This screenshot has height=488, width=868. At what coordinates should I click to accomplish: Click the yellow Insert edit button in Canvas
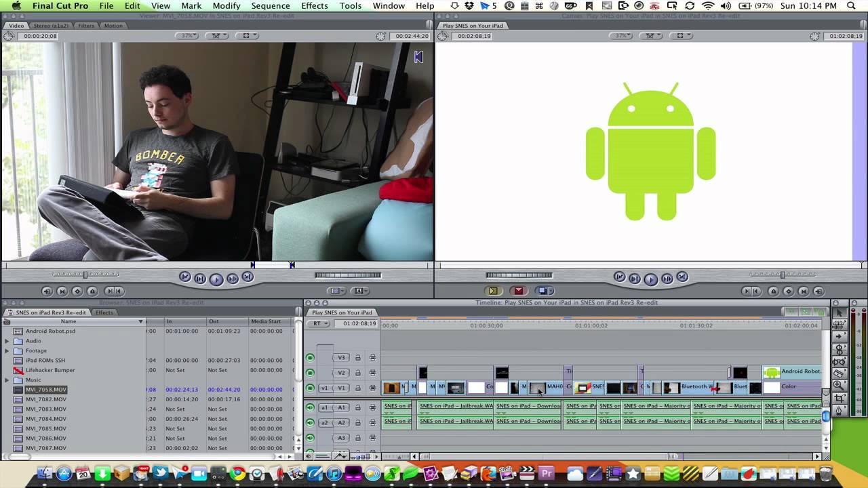pos(493,291)
